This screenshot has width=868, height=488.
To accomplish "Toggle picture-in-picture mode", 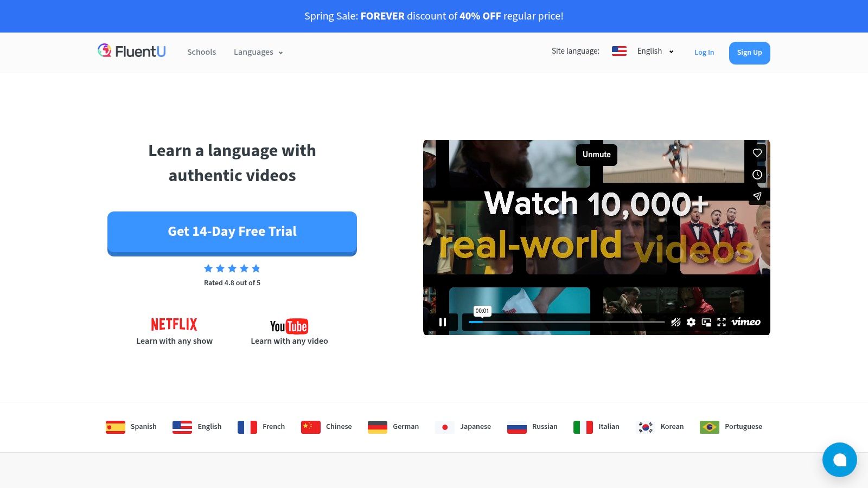I will tap(706, 322).
